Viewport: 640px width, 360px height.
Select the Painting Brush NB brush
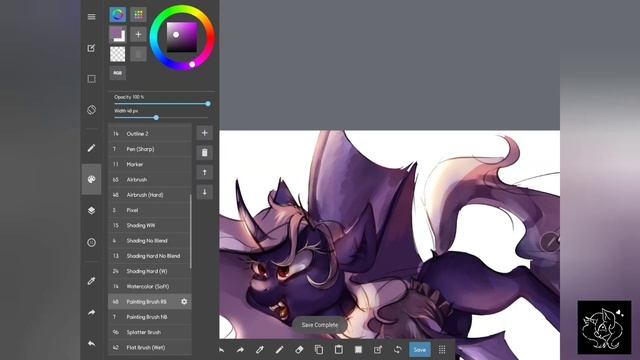click(150, 317)
